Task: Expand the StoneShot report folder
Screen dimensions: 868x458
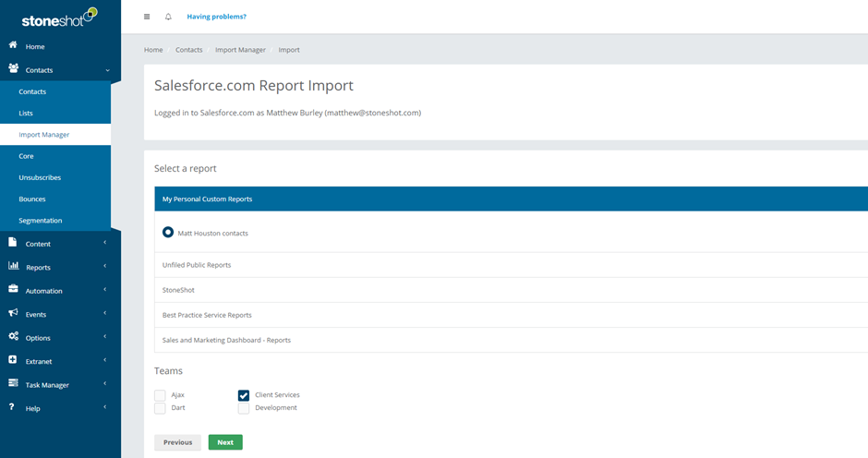Action: tap(511, 290)
